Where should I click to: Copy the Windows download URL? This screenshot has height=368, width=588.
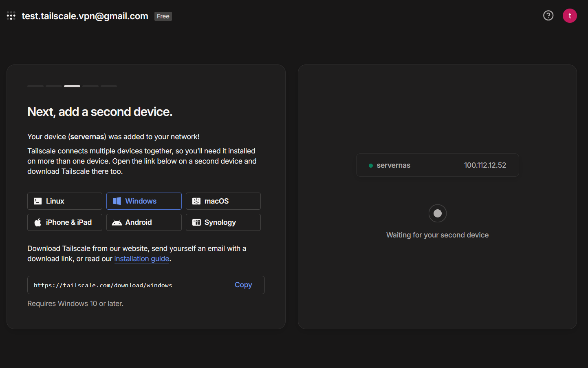[243, 285]
